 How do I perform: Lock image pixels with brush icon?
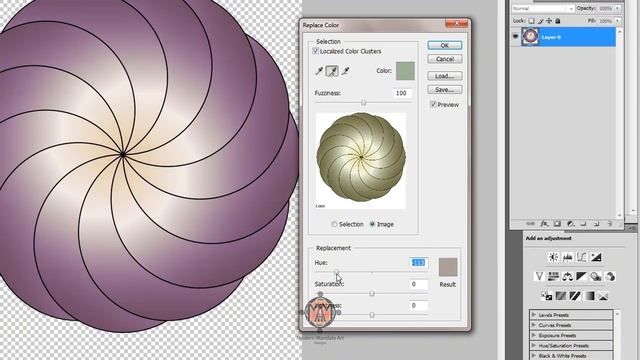tap(540, 20)
